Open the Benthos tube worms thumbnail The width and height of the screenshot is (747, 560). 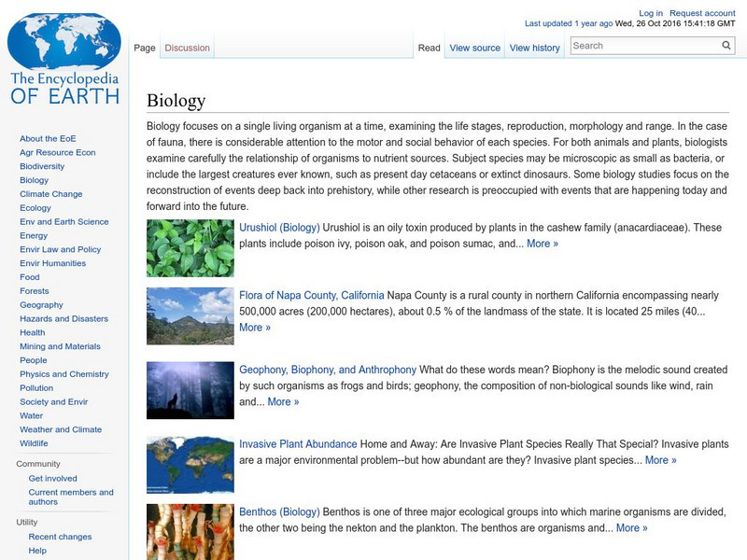190,532
